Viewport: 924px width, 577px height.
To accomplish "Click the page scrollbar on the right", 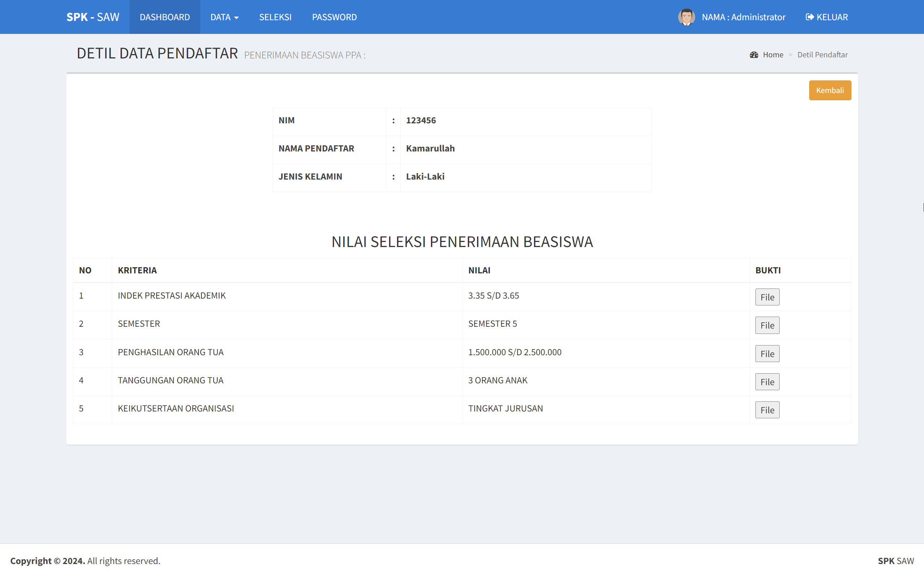I will point(923,208).
